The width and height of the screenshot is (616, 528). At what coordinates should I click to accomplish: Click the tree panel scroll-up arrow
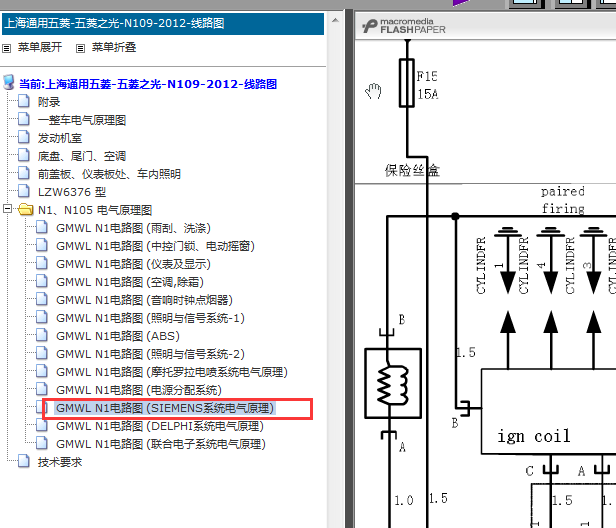click(335, 20)
